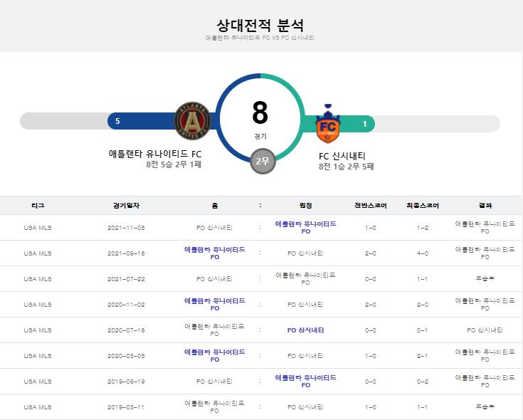The width and height of the screenshot is (523, 420).
Task: Open bold FC 신시내티 link in 2020-07-16 row
Action: coord(305,330)
